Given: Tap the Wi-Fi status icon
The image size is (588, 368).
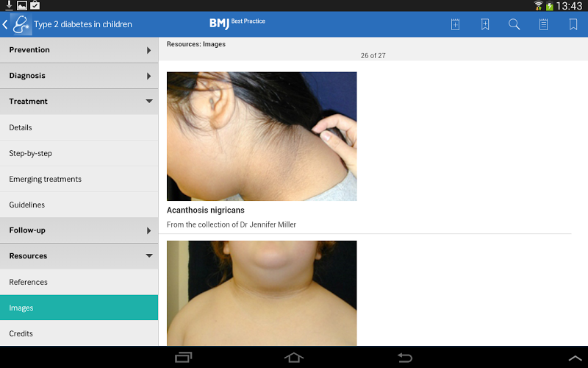Looking at the screenshot, I should click(x=539, y=6).
